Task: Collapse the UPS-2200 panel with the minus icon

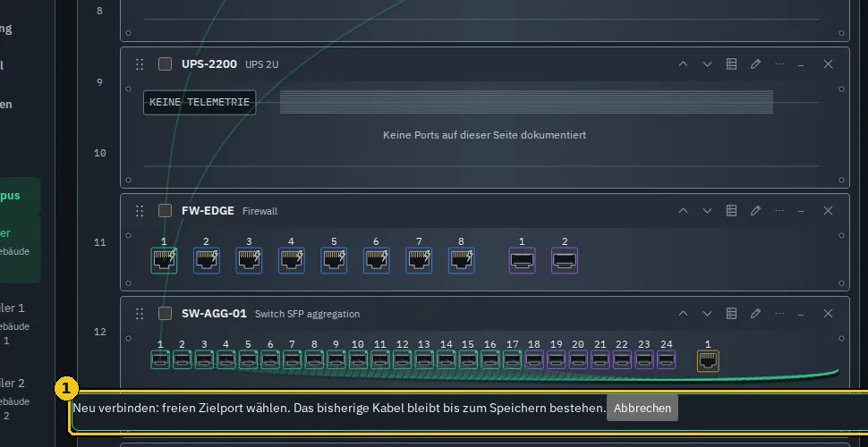Action: click(801, 64)
